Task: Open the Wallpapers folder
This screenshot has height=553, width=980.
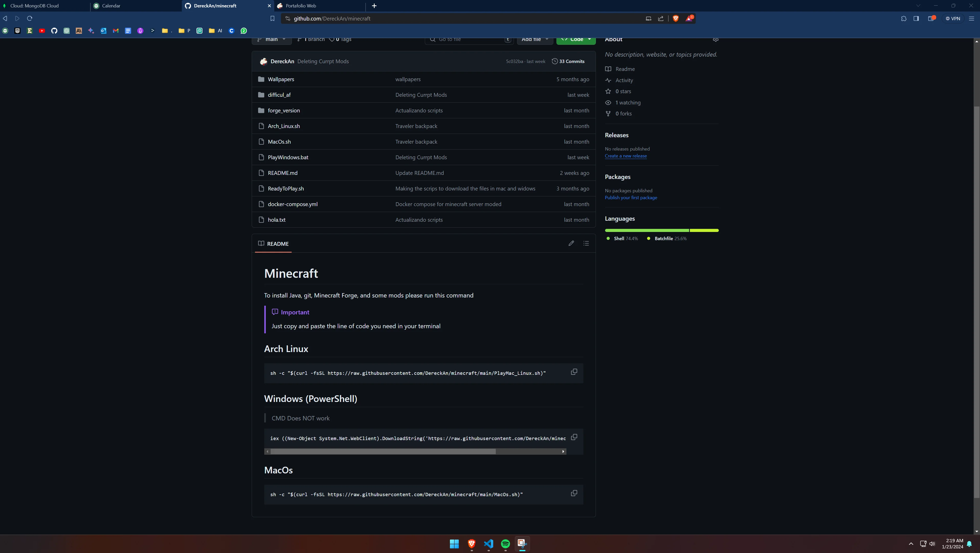Action: tap(281, 79)
